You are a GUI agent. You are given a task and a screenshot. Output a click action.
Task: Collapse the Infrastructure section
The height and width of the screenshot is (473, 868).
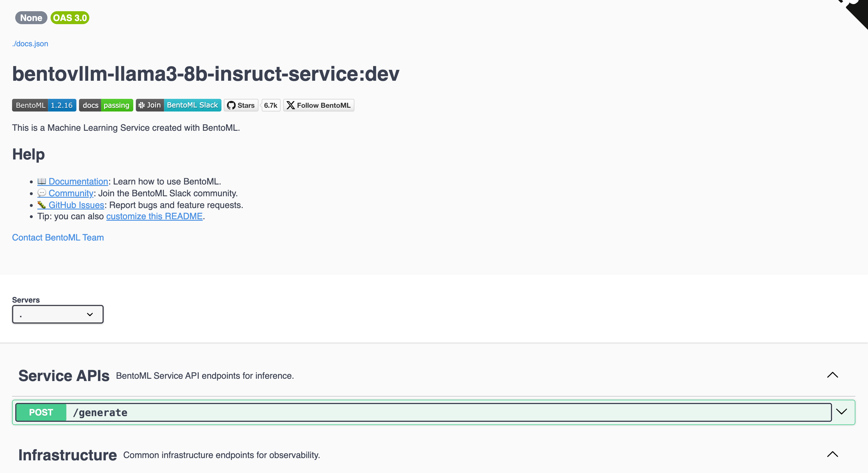pyautogui.click(x=832, y=454)
